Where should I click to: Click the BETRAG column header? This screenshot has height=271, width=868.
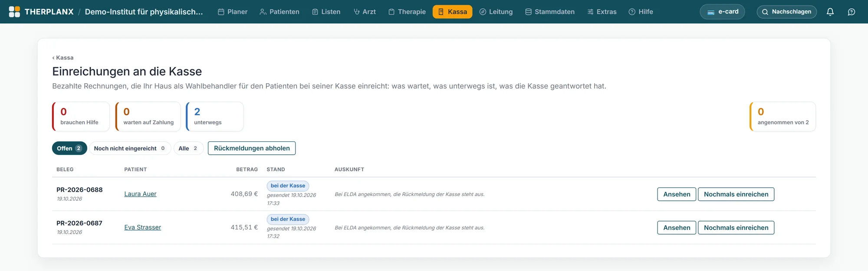[x=247, y=170]
